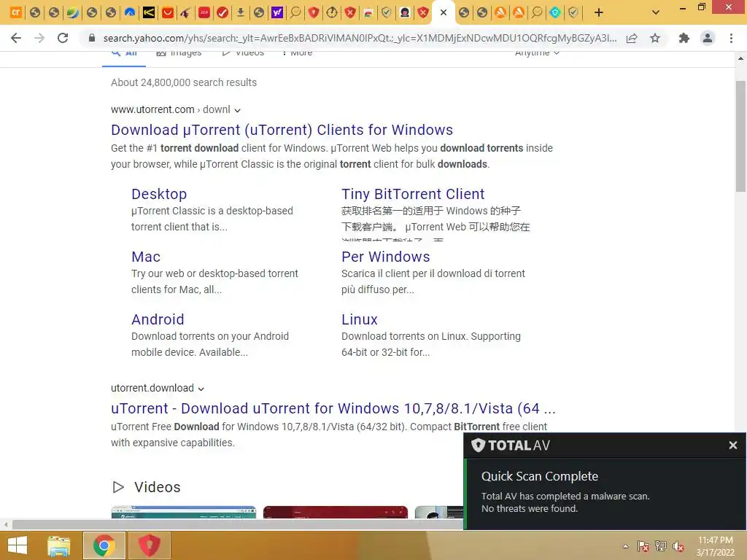Open the taskbar clock showing 11:47 PM

tap(716, 546)
